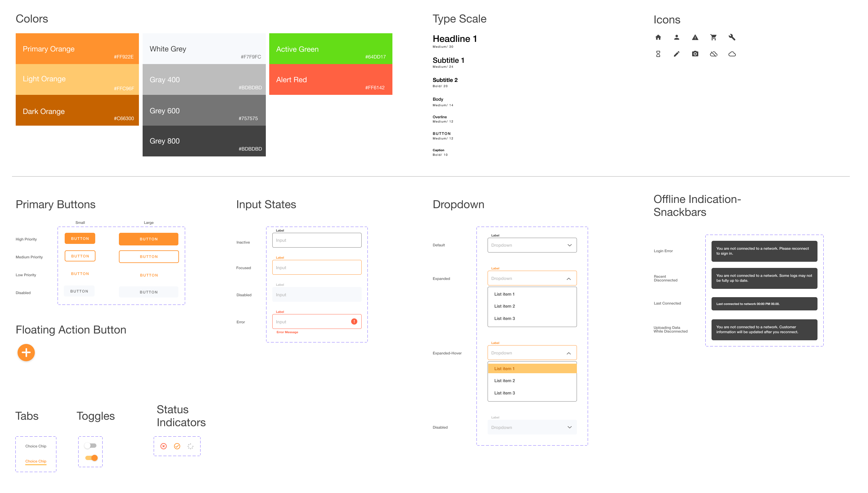Click the camera icon
Screen dimensions: 868x493
695,54
